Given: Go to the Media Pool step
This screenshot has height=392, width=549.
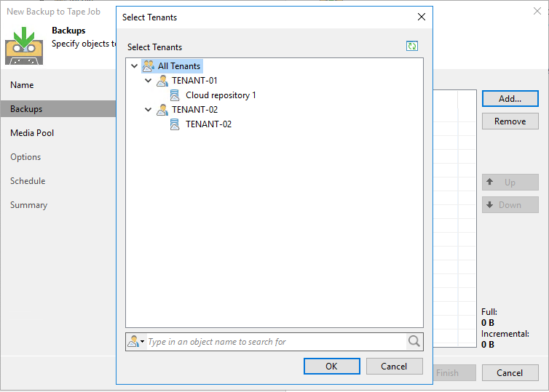Looking at the screenshot, I should [32, 133].
